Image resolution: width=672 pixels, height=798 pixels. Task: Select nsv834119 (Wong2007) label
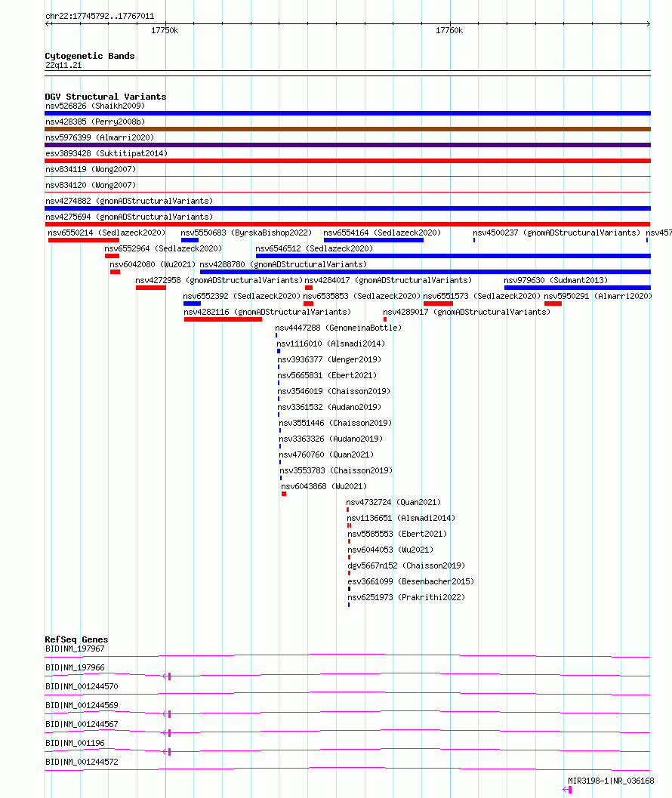91,169
